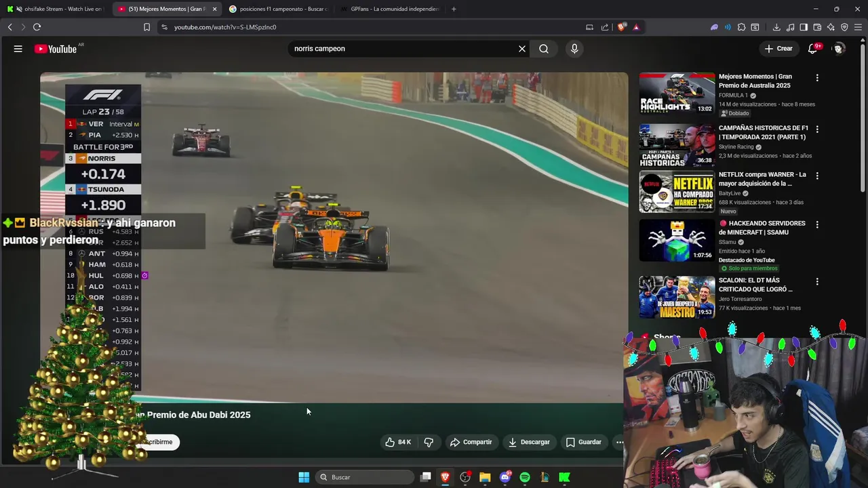Open File Explorer from taskbar
Viewport: 868px width, 488px height.
pos(485,477)
